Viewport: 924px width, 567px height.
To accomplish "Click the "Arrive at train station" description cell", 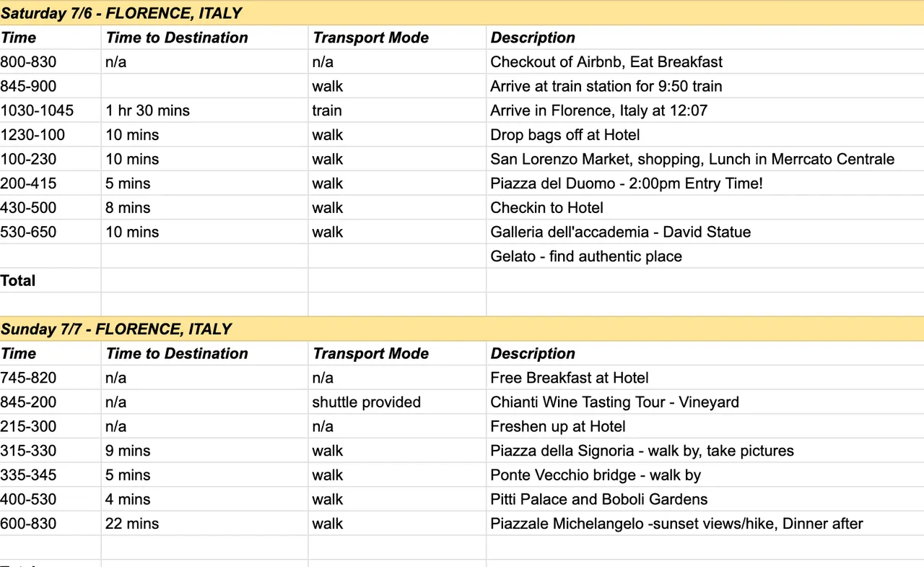I will (606, 87).
